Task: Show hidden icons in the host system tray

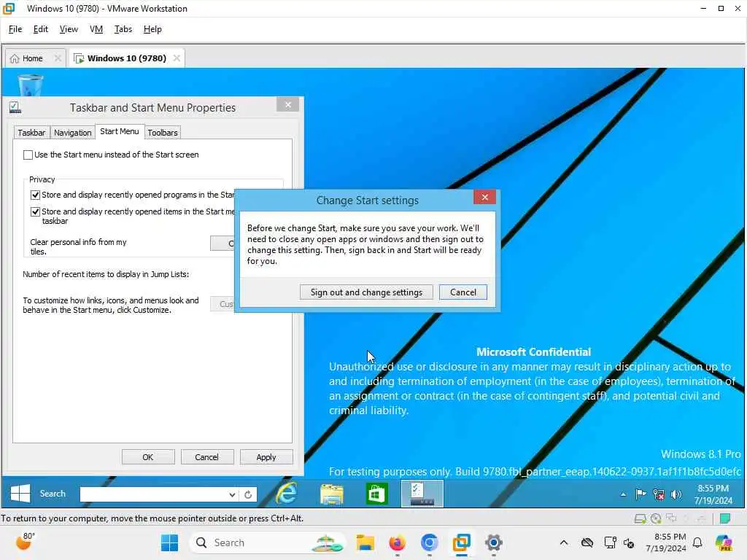Action: pos(564,542)
